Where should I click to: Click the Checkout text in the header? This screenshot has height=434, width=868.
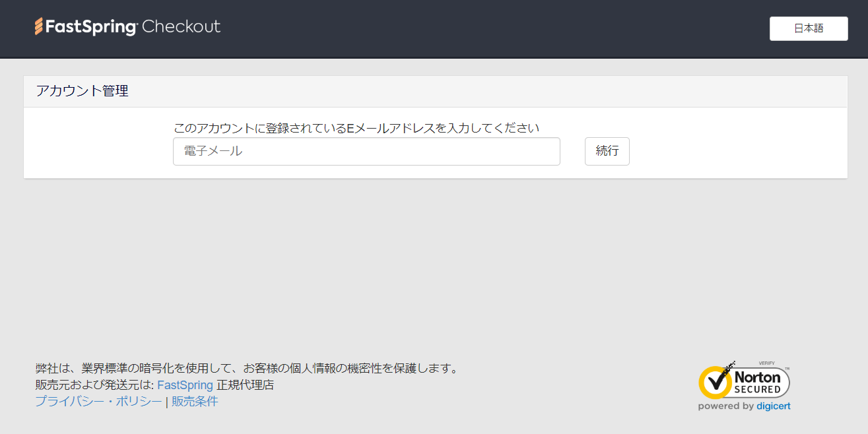tap(181, 27)
